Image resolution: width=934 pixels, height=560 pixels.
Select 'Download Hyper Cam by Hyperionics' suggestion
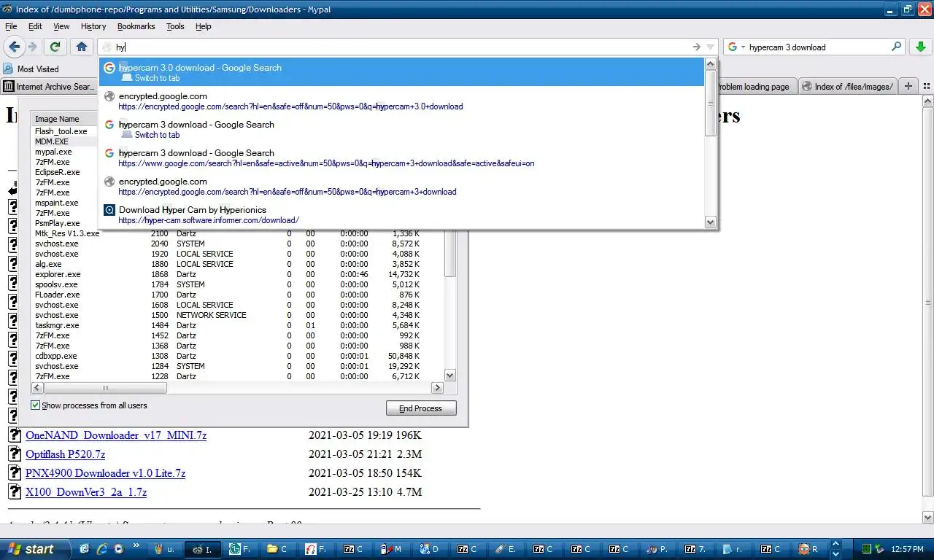point(402,214)
